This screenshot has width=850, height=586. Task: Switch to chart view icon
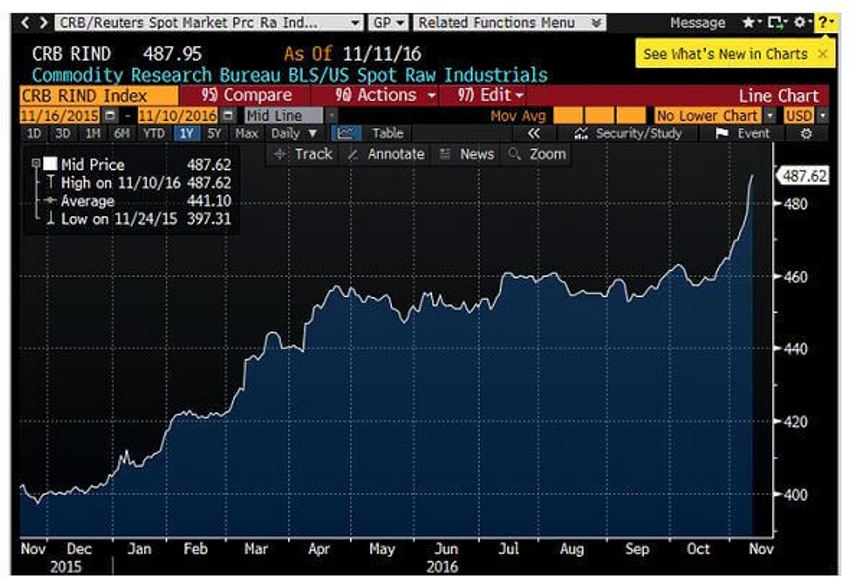pyautogui.click(x=345, y=133)
